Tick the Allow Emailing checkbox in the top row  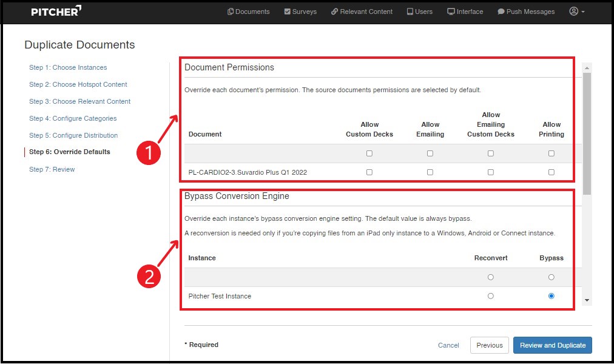430,153
